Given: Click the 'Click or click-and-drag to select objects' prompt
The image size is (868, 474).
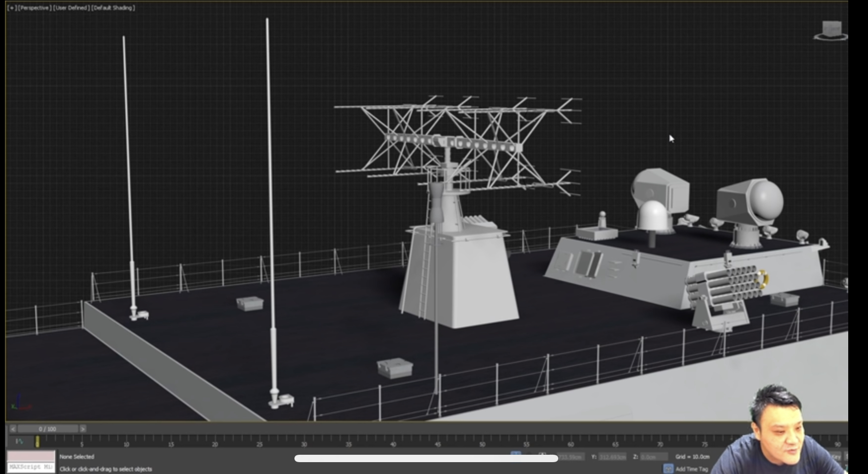Looking at the screenshot, I should [x=106, y=469].
